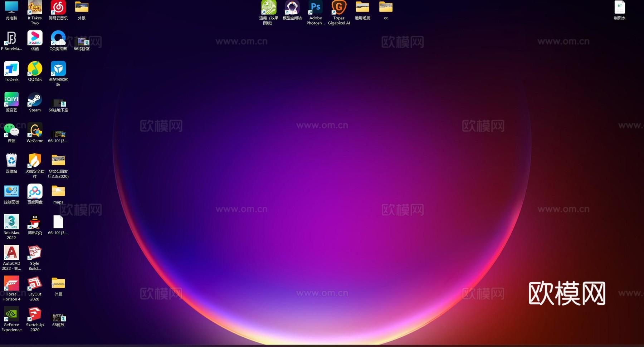Launch QQ音乐 music player
Screen dimensions: 644x347
35,69
